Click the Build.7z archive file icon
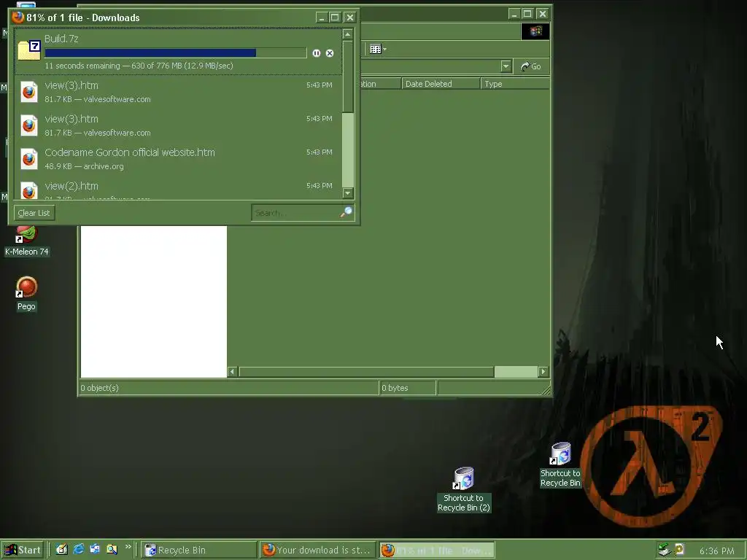 click(x=29, y=51)
